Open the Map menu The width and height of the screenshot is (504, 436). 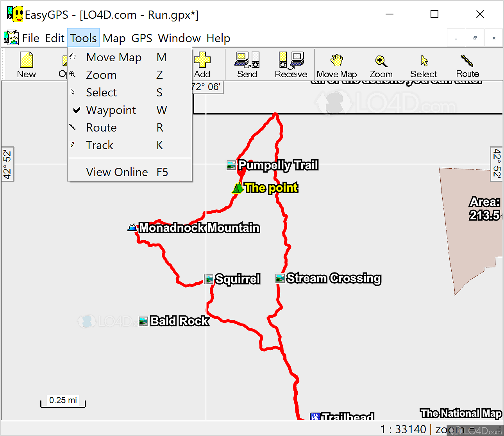click(114, 38)
